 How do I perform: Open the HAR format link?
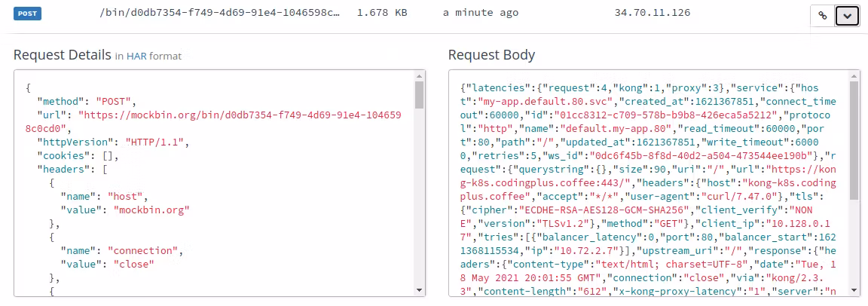coord(136,56)
